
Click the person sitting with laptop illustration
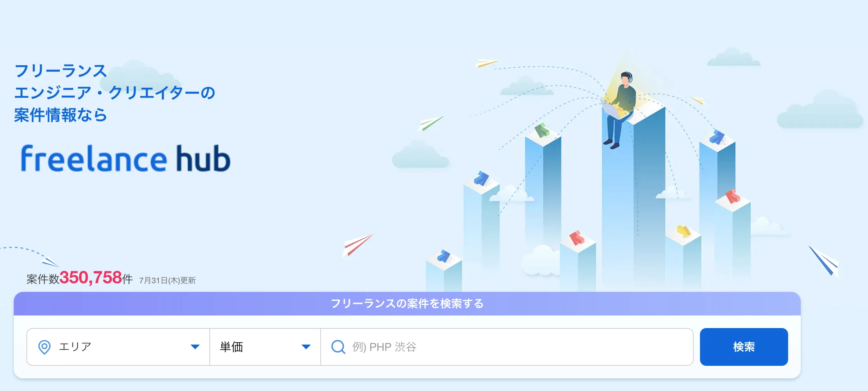pos(619,111)
